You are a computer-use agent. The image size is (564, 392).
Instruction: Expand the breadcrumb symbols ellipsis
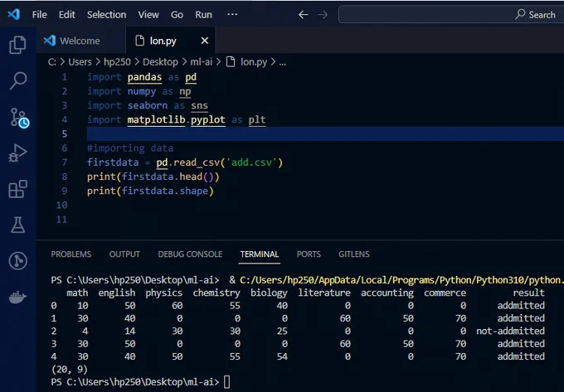tap(283, 62)
